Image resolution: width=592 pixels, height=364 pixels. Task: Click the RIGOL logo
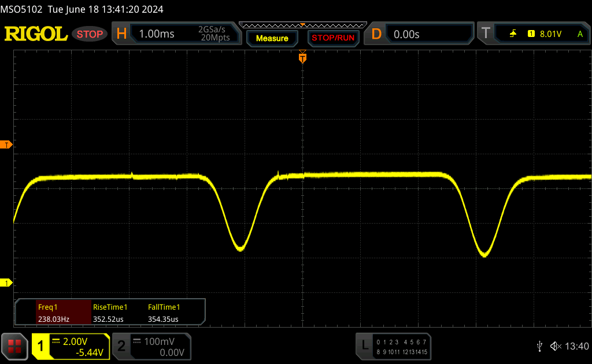(36, 34)
